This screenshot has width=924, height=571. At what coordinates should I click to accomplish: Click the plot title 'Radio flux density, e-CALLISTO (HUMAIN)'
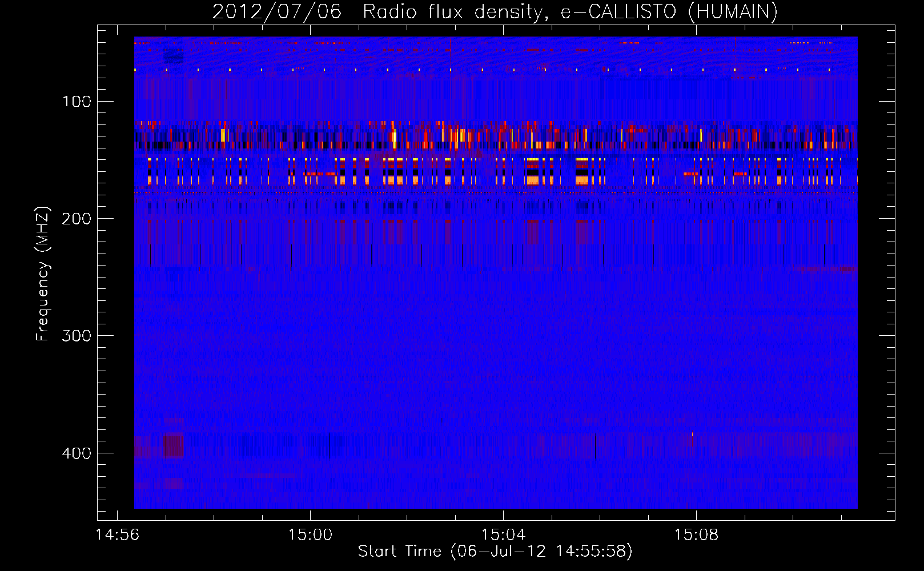[x=570, y=12]
